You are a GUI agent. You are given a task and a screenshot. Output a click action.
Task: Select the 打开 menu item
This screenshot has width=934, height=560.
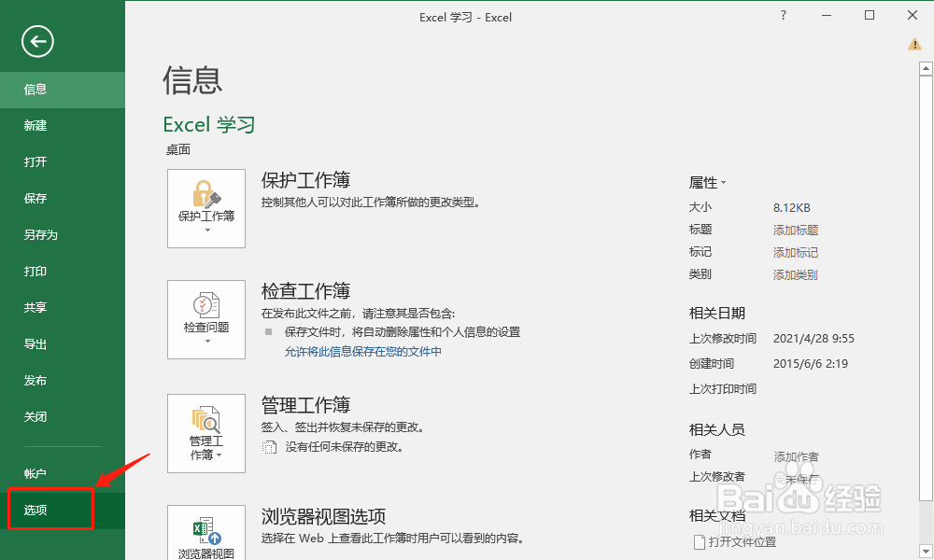coord(63,162)
